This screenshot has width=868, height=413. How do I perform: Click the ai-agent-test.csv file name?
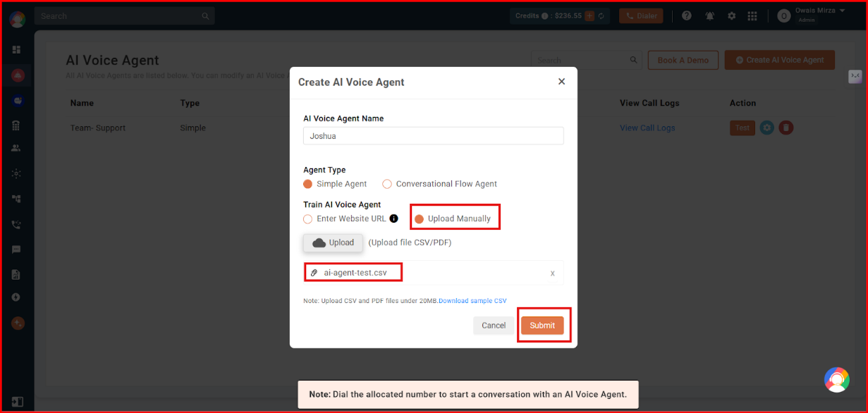tap(355, 273)
